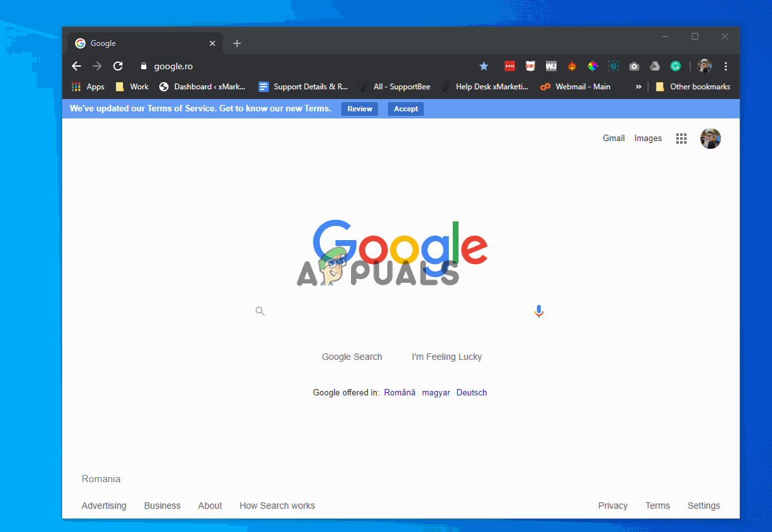Image resolution: width=772 pixels, height=532 pixels.
Task: Open the Google account avatar on page
Action: (x=710, y=139)
